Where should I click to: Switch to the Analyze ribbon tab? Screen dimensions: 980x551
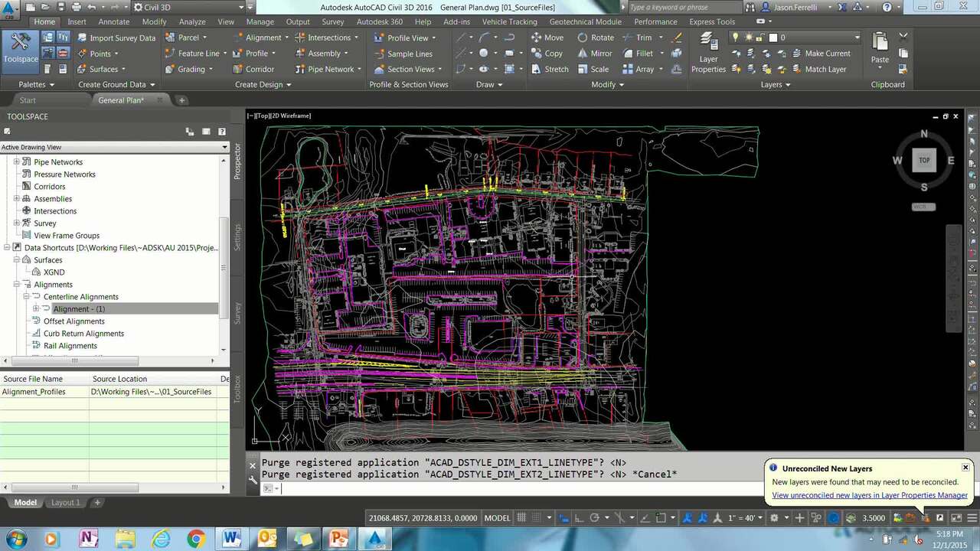pyautogui.click(x=192, y=21)
